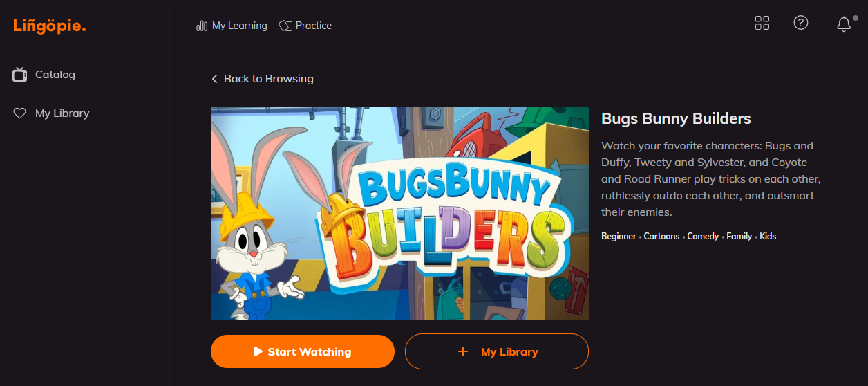This screenshot has height=386, width=868.
Task: Click the Bugs Bunny Builders cover image
Action: [399, 213]
